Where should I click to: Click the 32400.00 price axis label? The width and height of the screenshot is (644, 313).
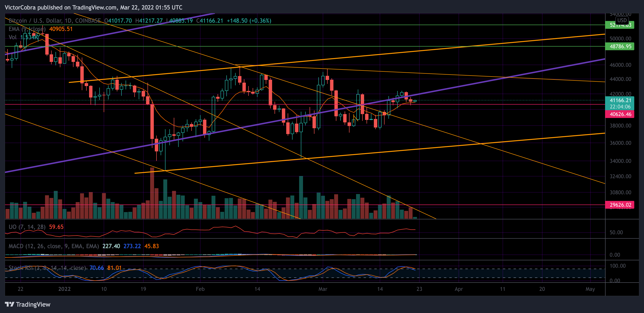(620, 176)
